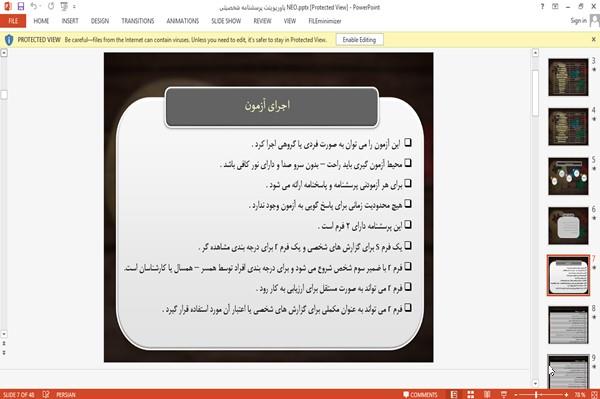The height and width of the screenshot is (399, 600).
Task: Click the thumbnail pane scroll-down arrow
Action: click(x=535, y=383)
